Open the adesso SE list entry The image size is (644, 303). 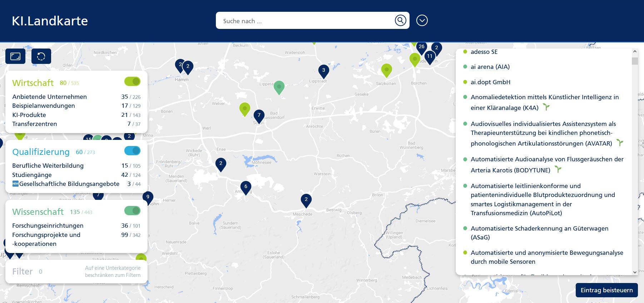point(484,52)
